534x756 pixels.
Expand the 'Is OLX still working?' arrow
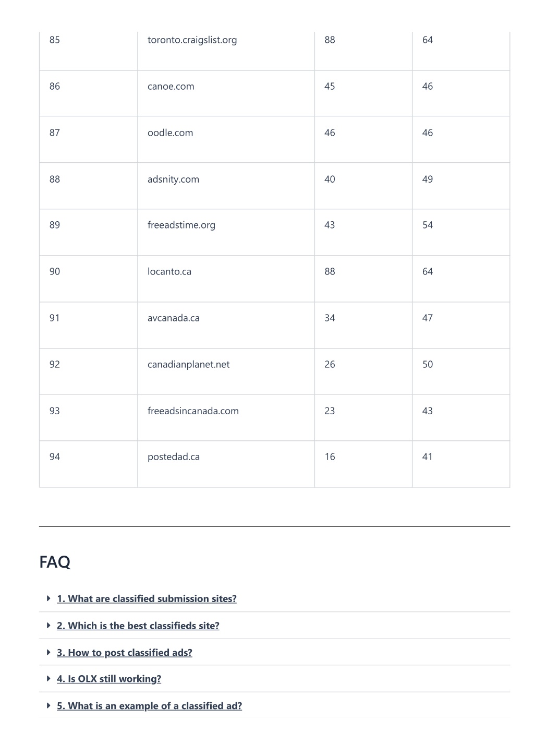[48, 678]
